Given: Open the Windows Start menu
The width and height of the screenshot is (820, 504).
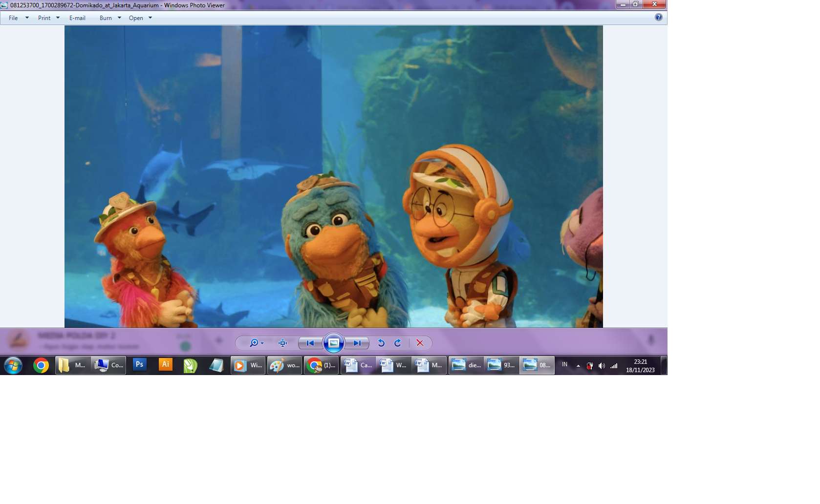Looking at the screenshot, I should click(x=13, y=365).
